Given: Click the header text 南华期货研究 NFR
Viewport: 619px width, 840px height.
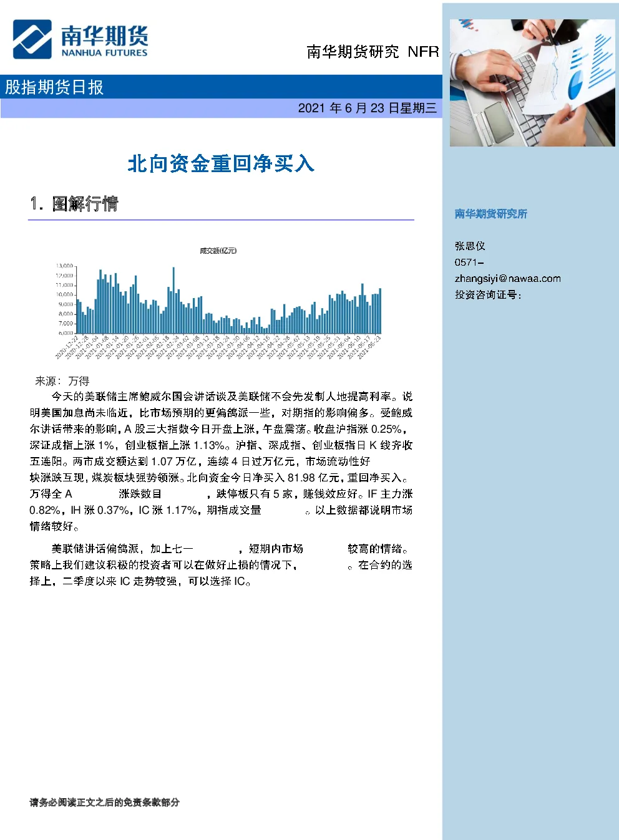Looking at the screenshot, I should coord(373,52).
